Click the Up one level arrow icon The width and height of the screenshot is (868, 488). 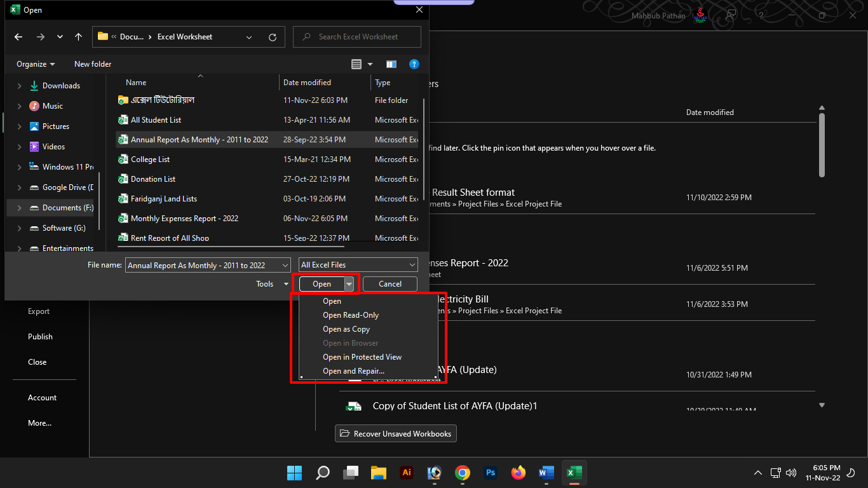78,37
